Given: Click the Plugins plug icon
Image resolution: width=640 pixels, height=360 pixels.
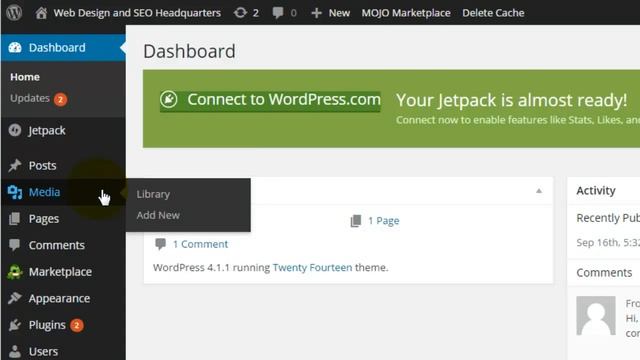Looking at the screenshot, I should (x=15, y=325).
